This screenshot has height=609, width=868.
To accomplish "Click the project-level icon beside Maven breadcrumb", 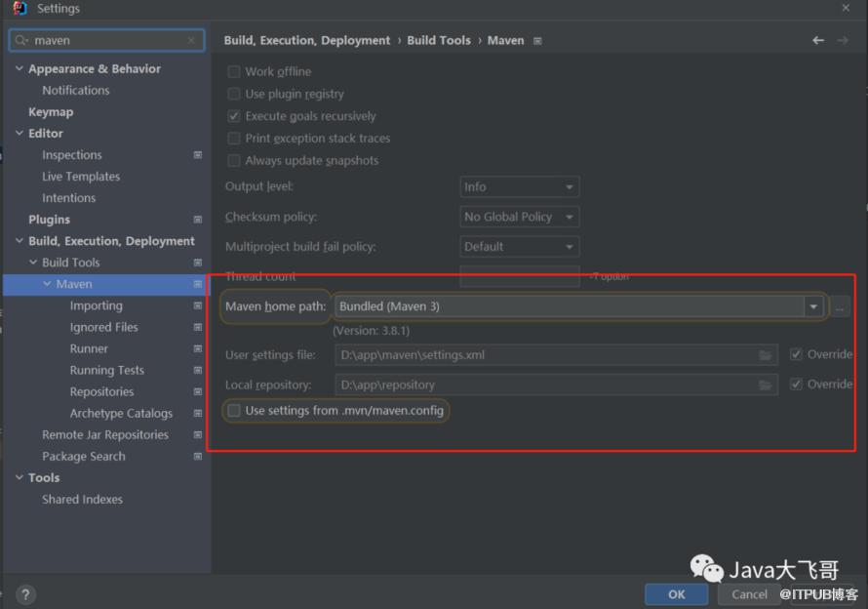I will tap(537, 41).
